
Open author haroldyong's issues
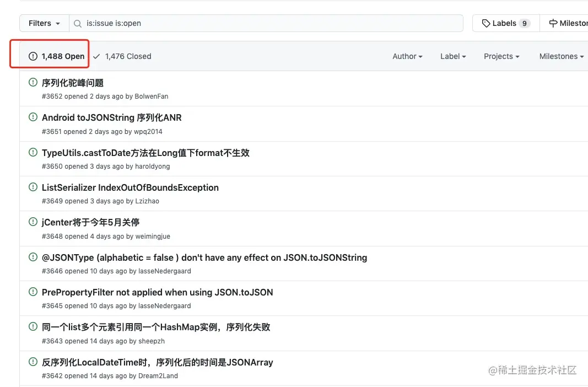coord(152,166)
